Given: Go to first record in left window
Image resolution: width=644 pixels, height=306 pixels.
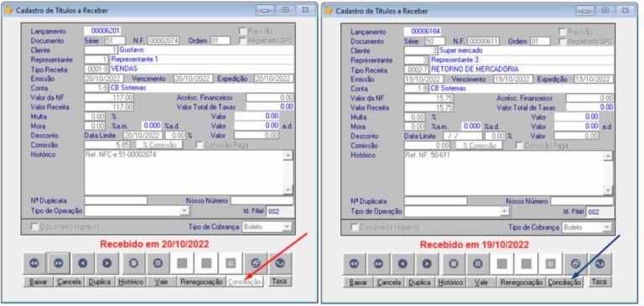Looking at the screenshot, I should tap(34, 264).
